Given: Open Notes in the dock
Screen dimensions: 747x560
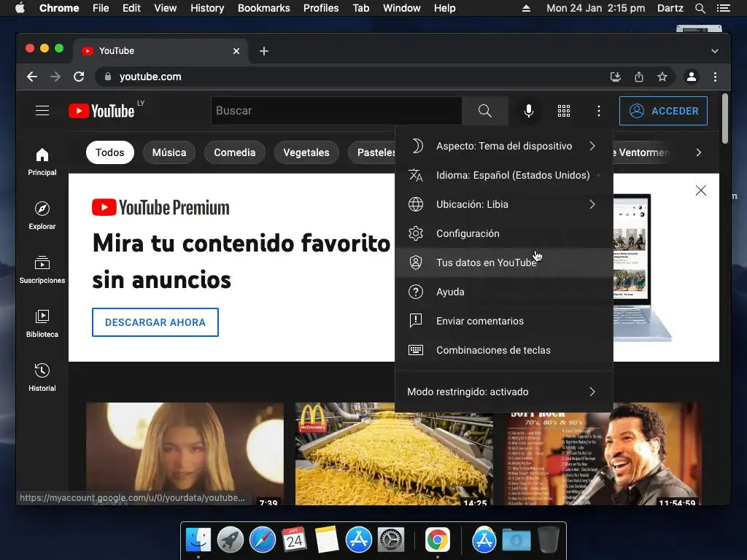Looking at the screenshot, I should point(326,540).
